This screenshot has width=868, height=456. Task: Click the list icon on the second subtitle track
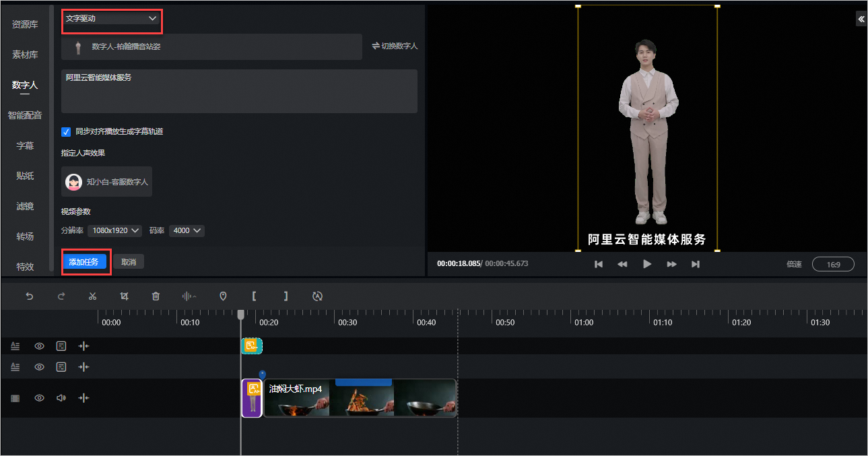click(x=61, y=367)
